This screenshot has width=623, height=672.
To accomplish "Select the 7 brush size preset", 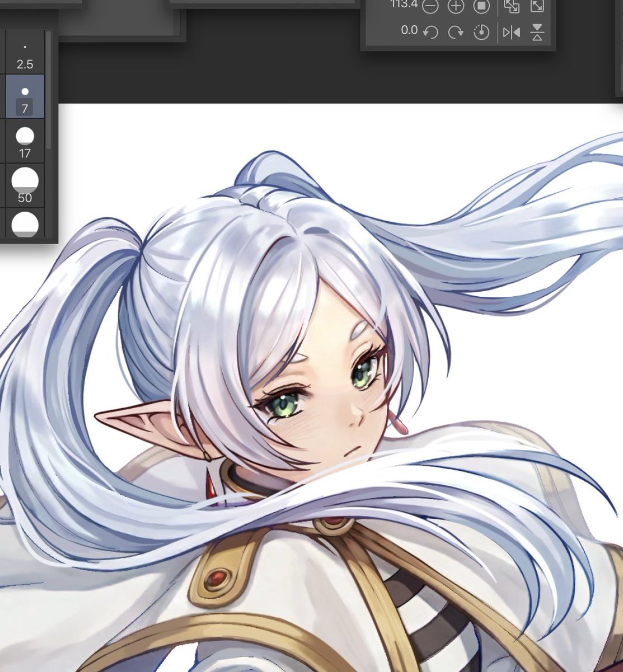I will (25, 96).
